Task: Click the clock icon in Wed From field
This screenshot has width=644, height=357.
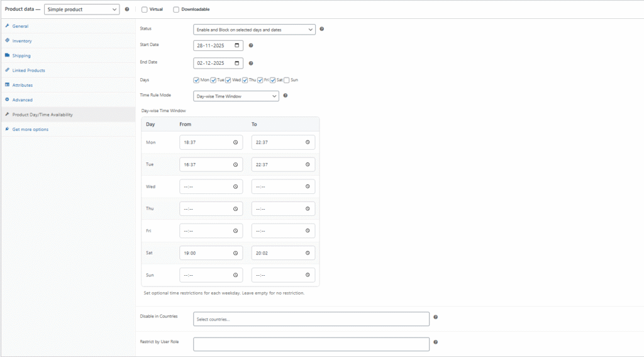Action: 235,187
